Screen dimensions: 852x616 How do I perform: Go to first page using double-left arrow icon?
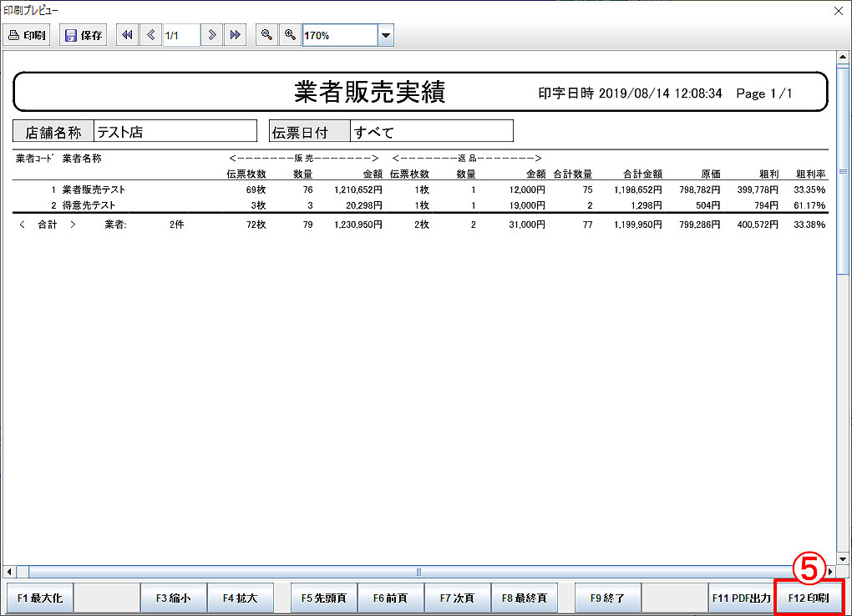click(x=127, y=35)
